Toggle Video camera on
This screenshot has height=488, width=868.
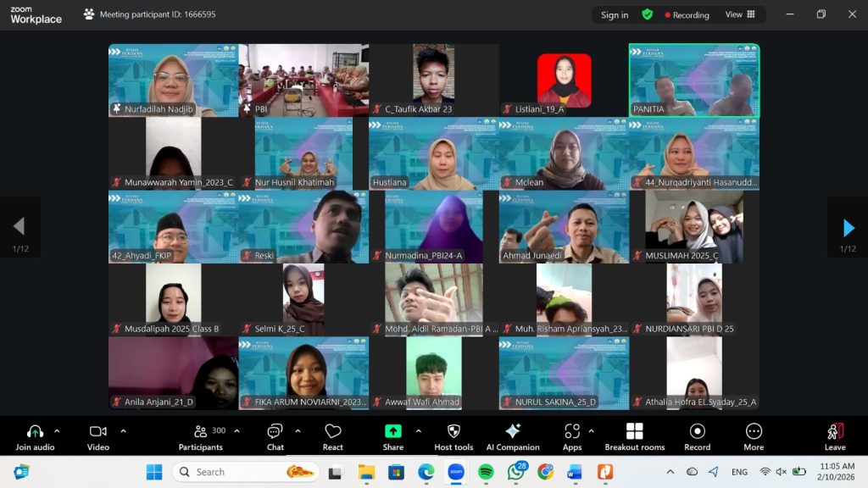pos(98,436)
